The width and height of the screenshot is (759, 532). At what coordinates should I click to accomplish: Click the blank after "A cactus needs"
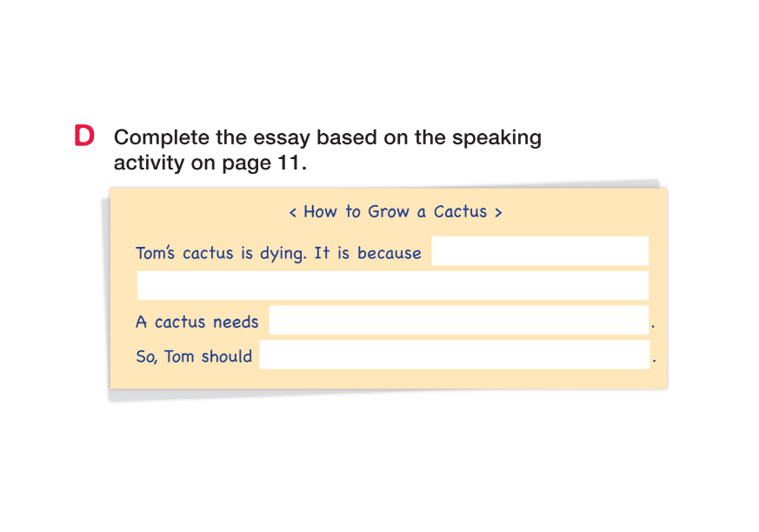pos(458,320)
